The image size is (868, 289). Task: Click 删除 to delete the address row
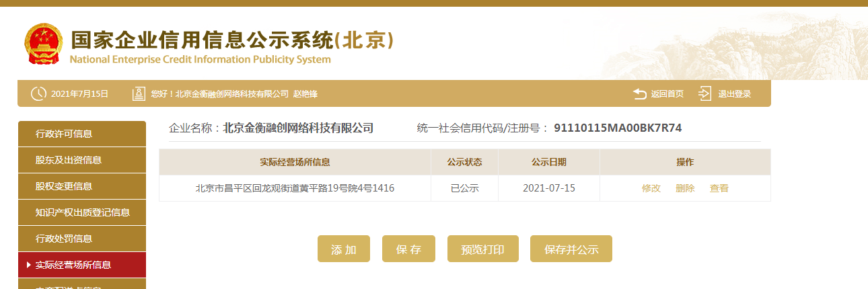coord(685,188)
